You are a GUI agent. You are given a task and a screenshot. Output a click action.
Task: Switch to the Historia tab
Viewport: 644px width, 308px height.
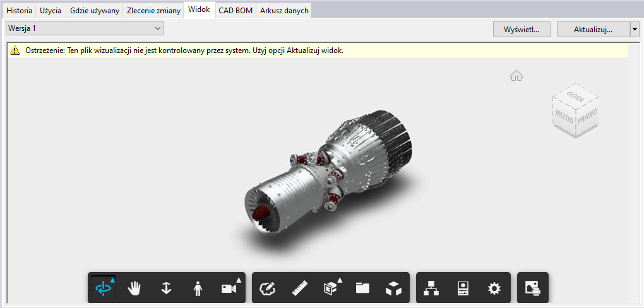pos(20,11)
